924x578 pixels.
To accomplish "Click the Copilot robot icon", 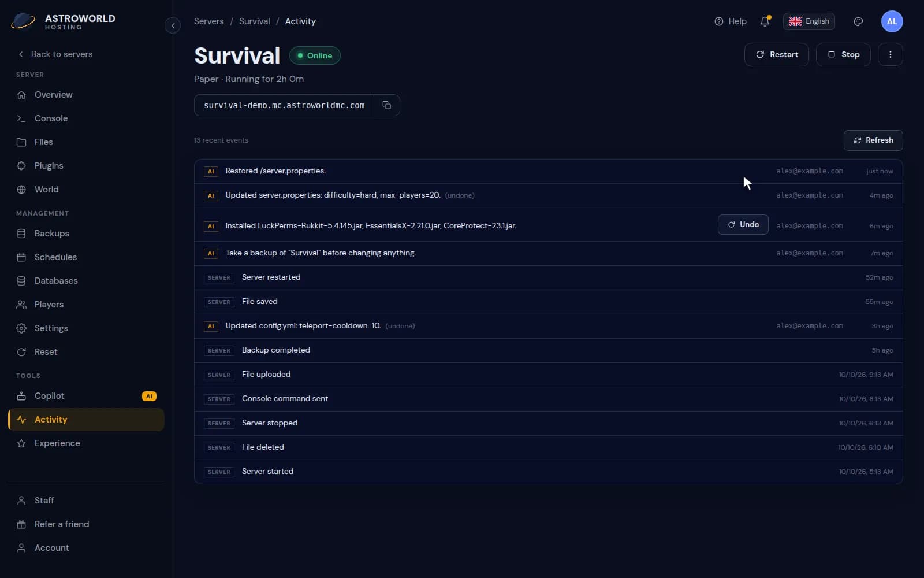I will pyautogui.click(x=21, y=396).
